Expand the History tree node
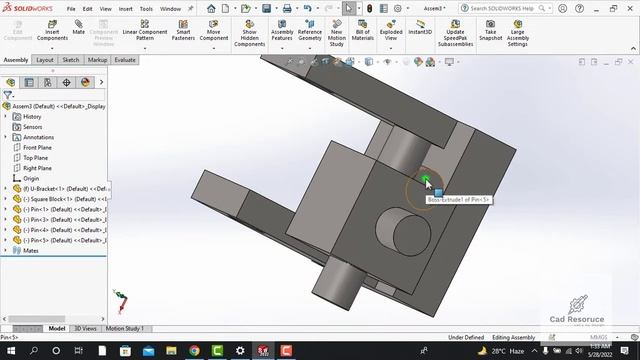 click(x=5, y=116)
